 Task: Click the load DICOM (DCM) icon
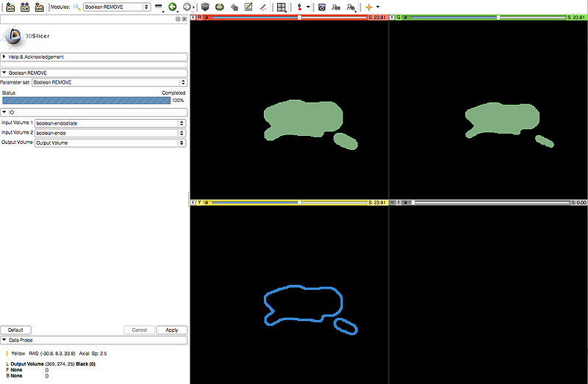click(x=25, y=7)
